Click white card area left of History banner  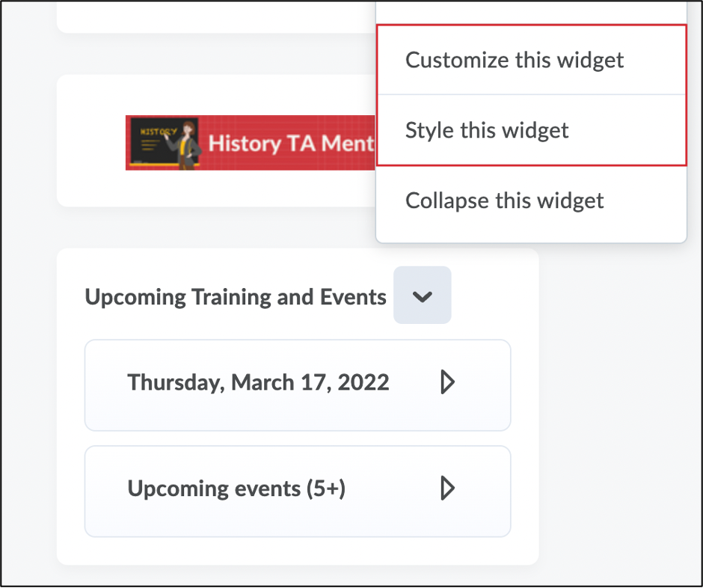tap(91, 142)
